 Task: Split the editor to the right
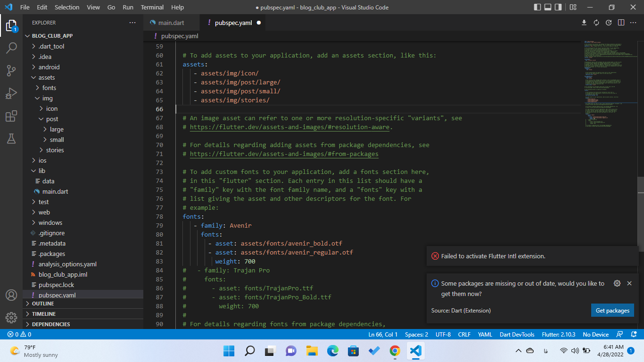621,23
